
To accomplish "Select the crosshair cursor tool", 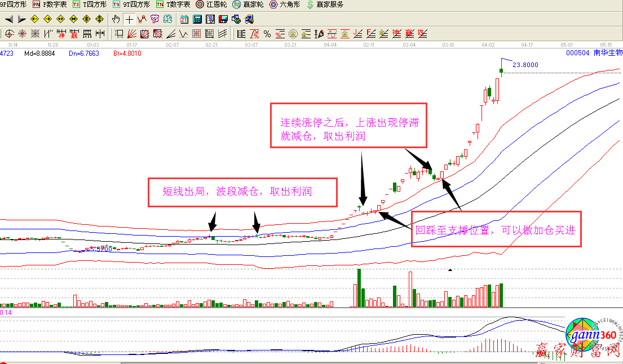I will [129, 19].
